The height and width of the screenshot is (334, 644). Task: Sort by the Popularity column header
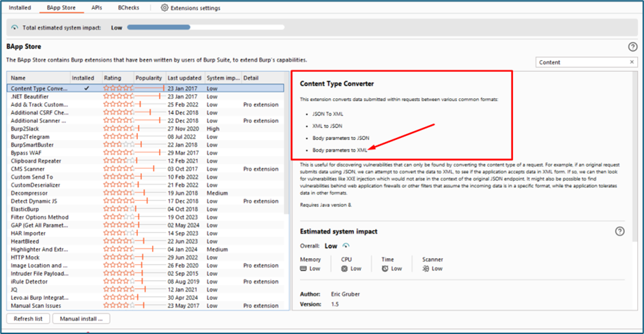pos(149,78)
